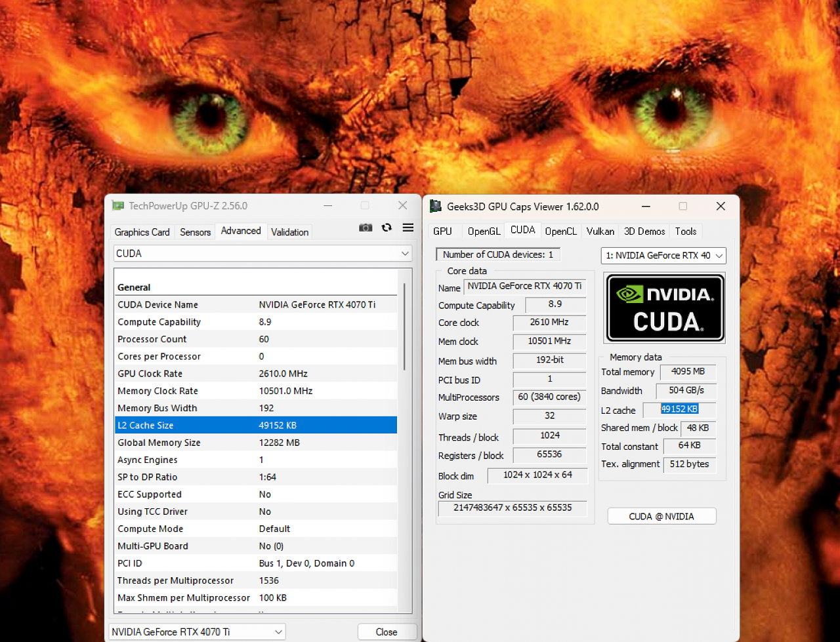Switch to Graphics Card tab in GPU-Z

142,232
